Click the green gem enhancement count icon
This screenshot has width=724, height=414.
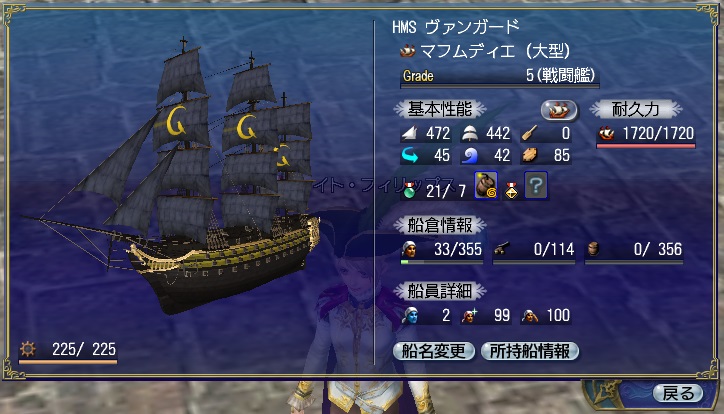click(410, 190)
